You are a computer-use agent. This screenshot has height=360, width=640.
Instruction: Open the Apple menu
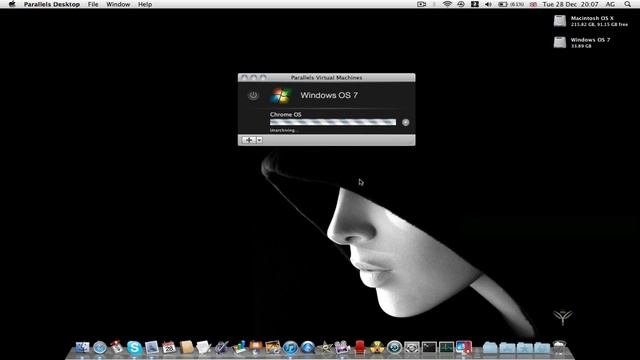coord(12,4)
